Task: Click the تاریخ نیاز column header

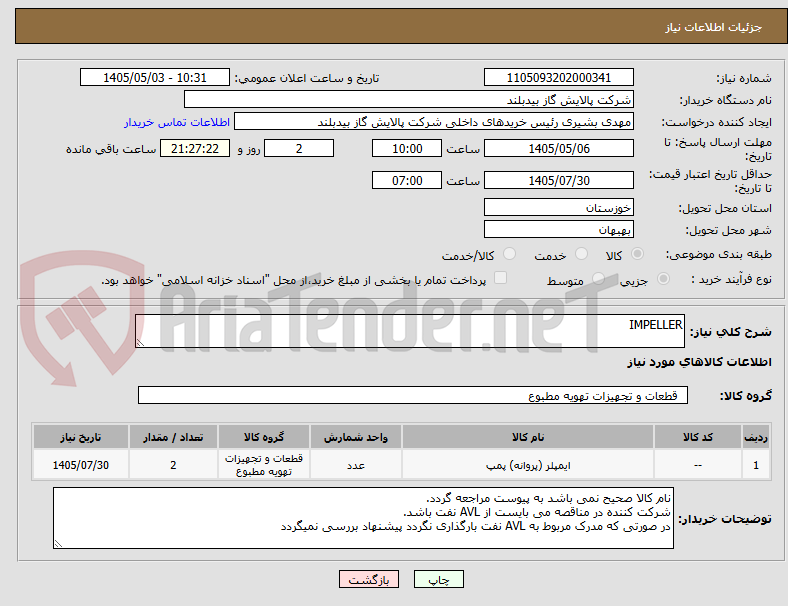Action: [81, 437]
